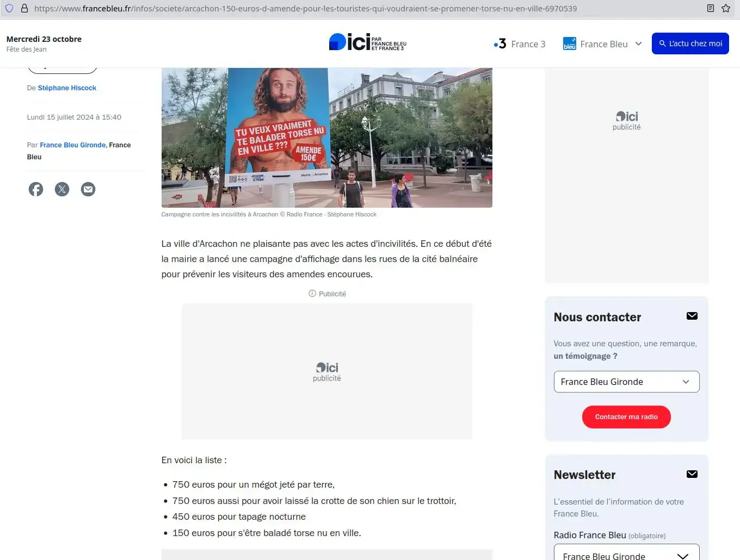Viewport: 740px width, 560px height.
Task: Click envelope icon in Newsletter box
Action: pyautogui.click(x=692, y=474)
